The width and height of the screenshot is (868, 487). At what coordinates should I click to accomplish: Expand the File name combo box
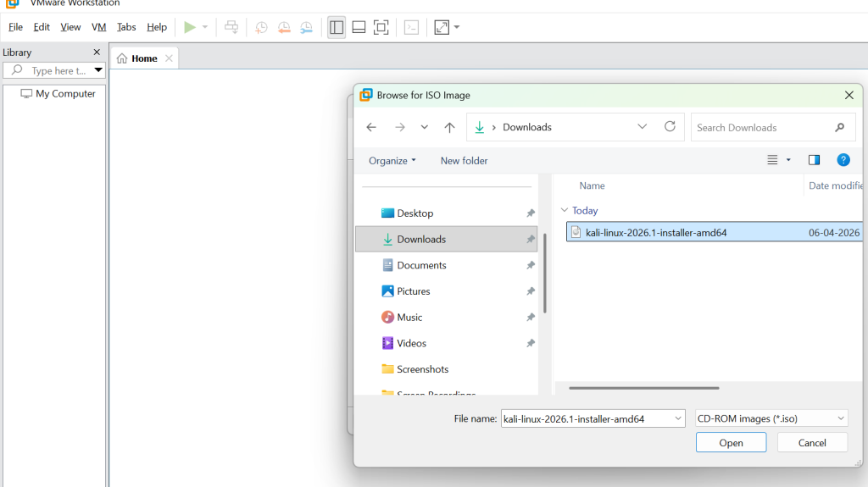click(677, 418)
